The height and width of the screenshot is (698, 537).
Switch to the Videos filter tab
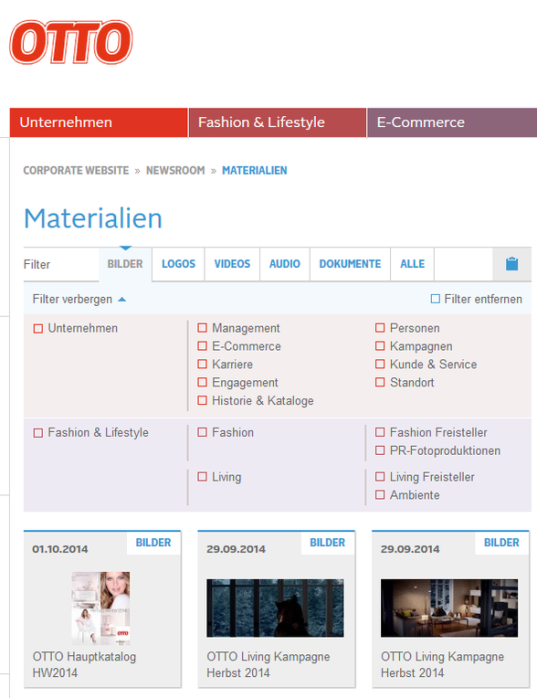tap(232, 264)
